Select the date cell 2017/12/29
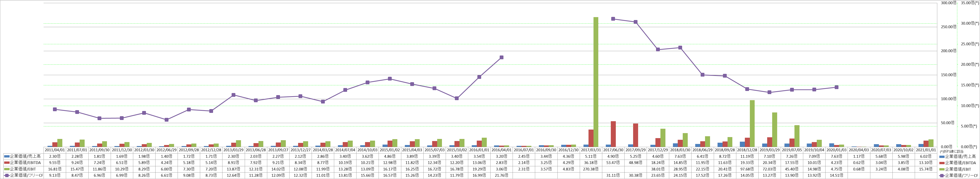 pos(658,150)
